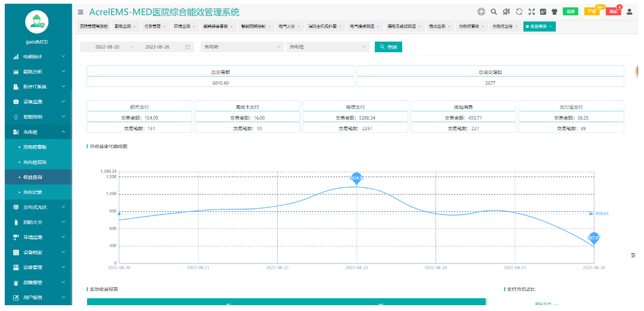The image size is (644, 311).
Task: Switch to the 配电监测 tab
Action: pos(122,26)
